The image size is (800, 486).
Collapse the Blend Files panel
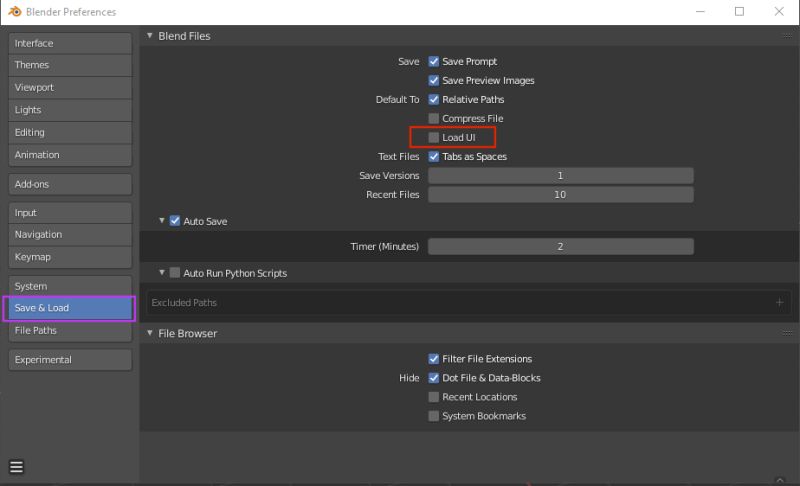tap(149, 36)
